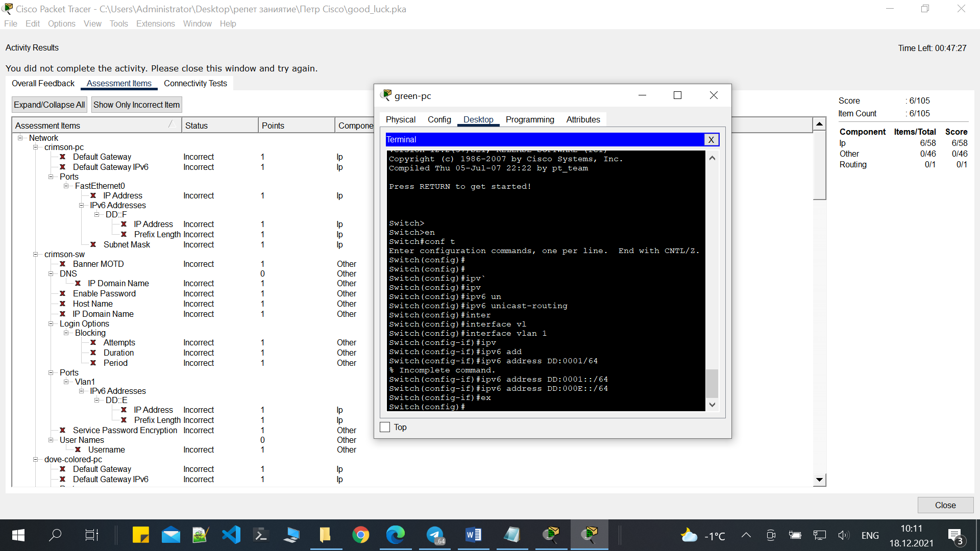The width and height of the screenshot is (980, 551).
Task: Click the red X beside Host Name
Action: point(62,304)
